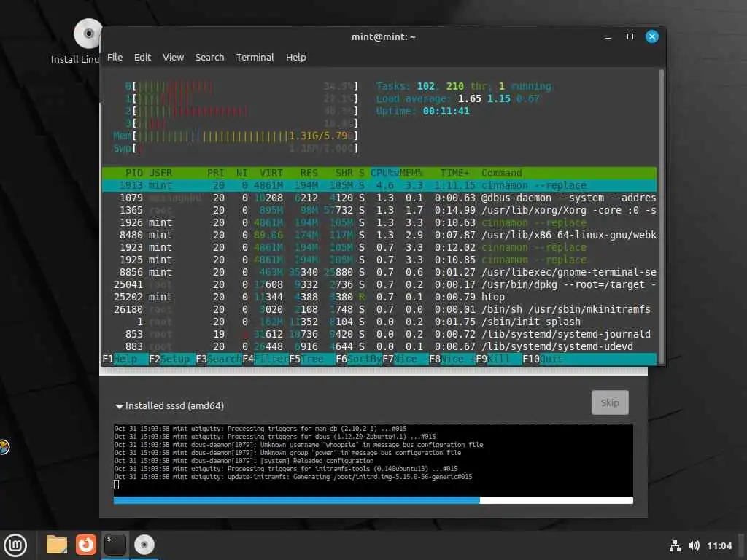The image size is (747, 560).
Task: Select process 25041 dpkg row
Action: [379, 284]
